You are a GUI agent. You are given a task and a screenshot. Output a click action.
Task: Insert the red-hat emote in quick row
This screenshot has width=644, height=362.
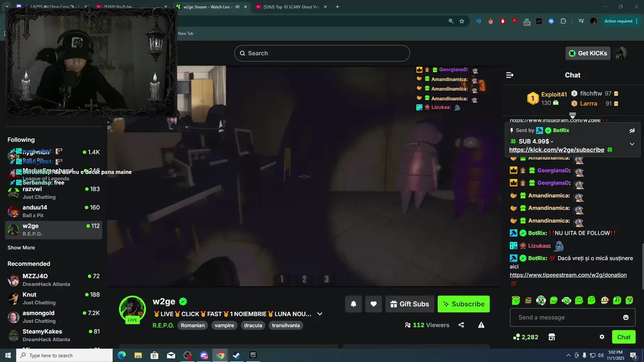click(x=604, y=300)
